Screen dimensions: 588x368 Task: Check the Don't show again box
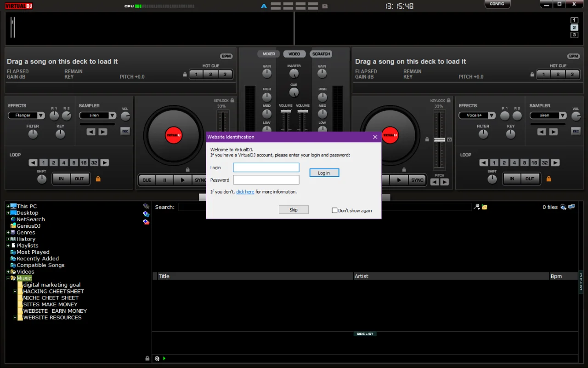(x=334, y=210)
